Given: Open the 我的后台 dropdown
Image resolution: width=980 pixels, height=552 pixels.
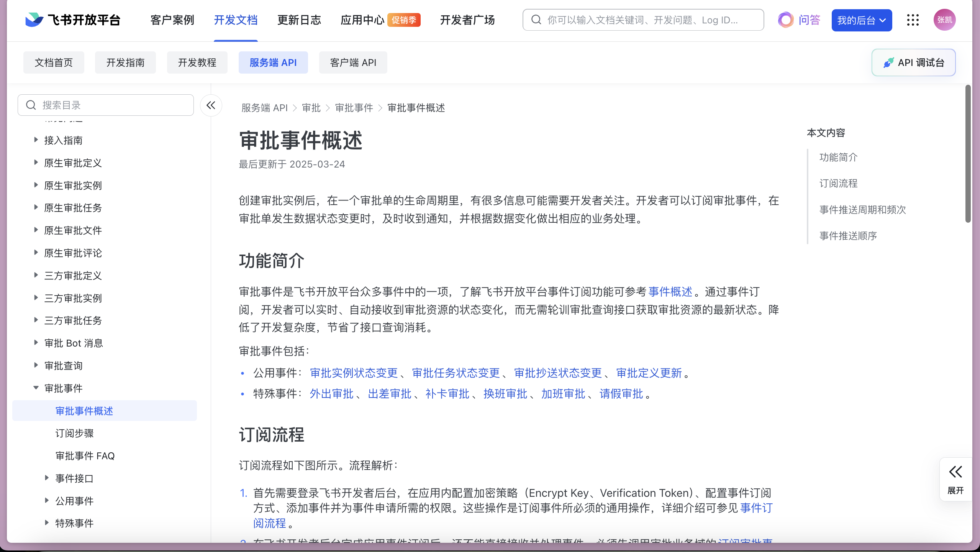Looking at the screenshot, I should [861, 20].
